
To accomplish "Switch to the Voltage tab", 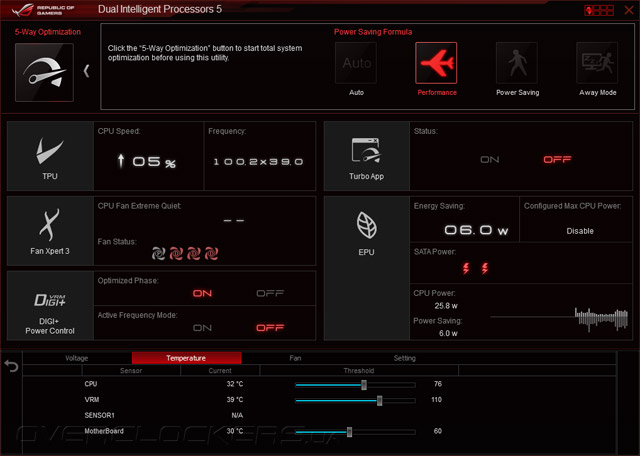I will 77,358.
